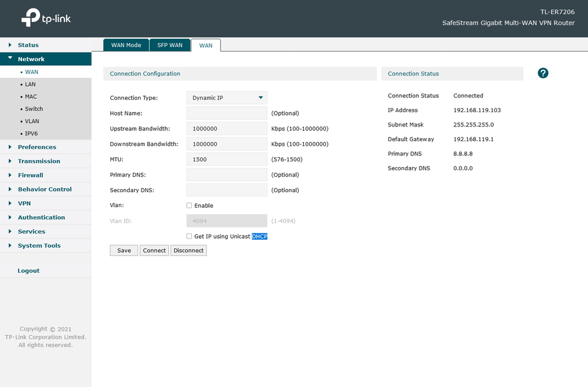Image resolution: width=588 pixels, height=387 pixels.
Task: Click the tp-link logo
Action: coord(46,17)
